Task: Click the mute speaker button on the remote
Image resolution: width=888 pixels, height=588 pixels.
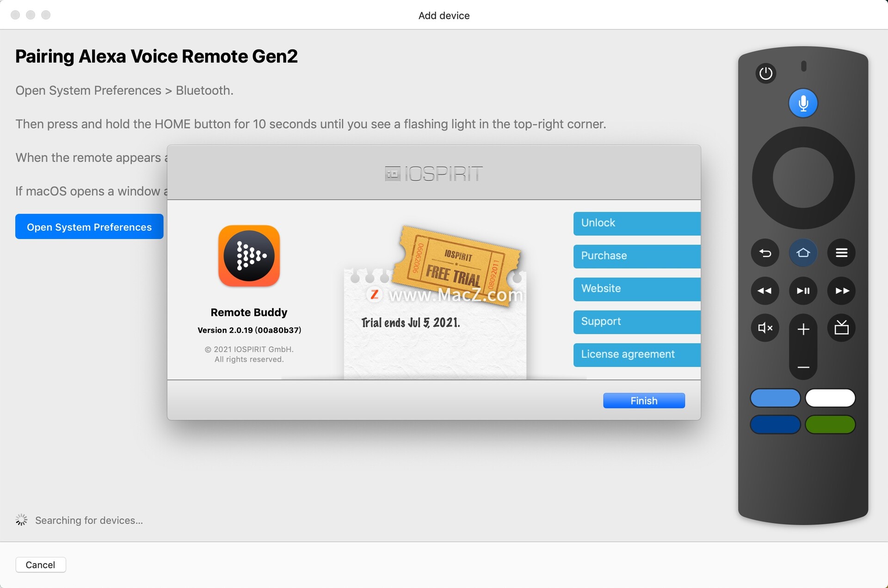Action: coord(765,328)
